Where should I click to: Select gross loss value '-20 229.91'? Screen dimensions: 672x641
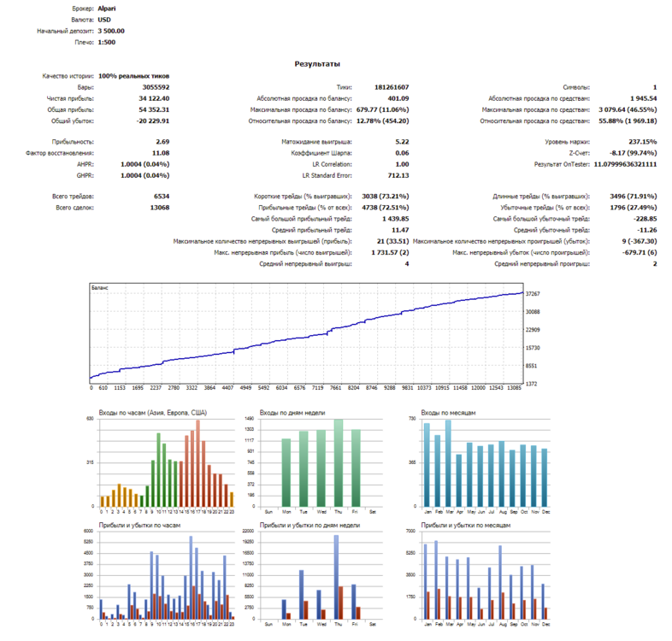153,121
